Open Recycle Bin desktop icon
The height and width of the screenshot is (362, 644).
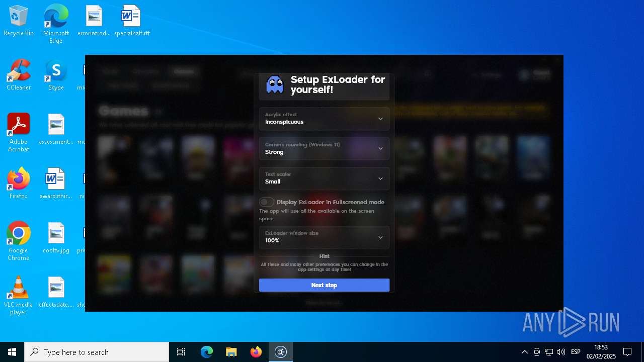[19, 21]
